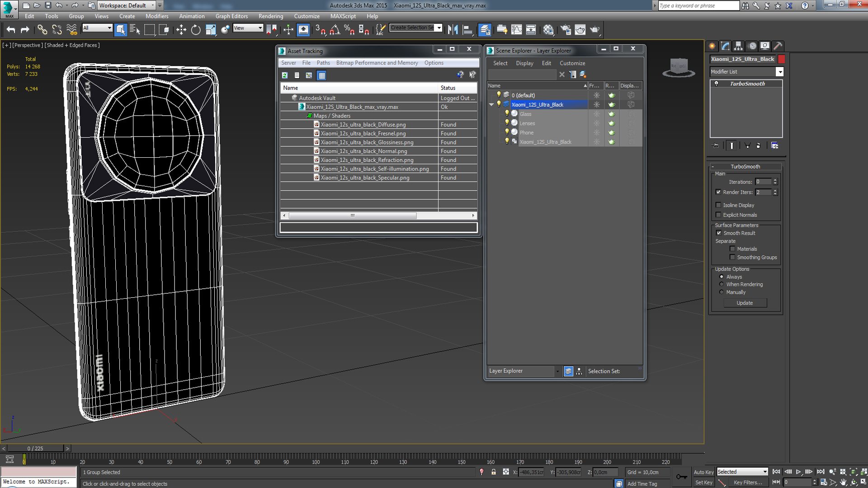Open Select by Name dialog
Viewport: 868px width, 488px height.
(x=135, y=30)
